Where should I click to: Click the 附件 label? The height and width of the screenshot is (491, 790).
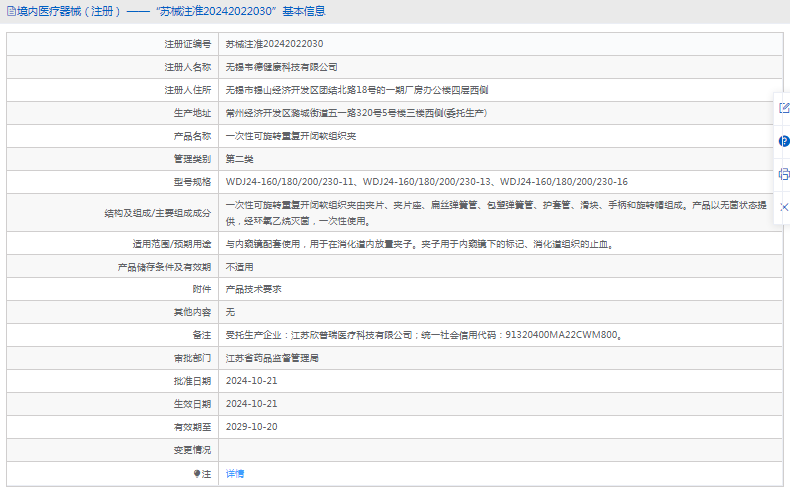pyautogui.click(x=202, y=289)
